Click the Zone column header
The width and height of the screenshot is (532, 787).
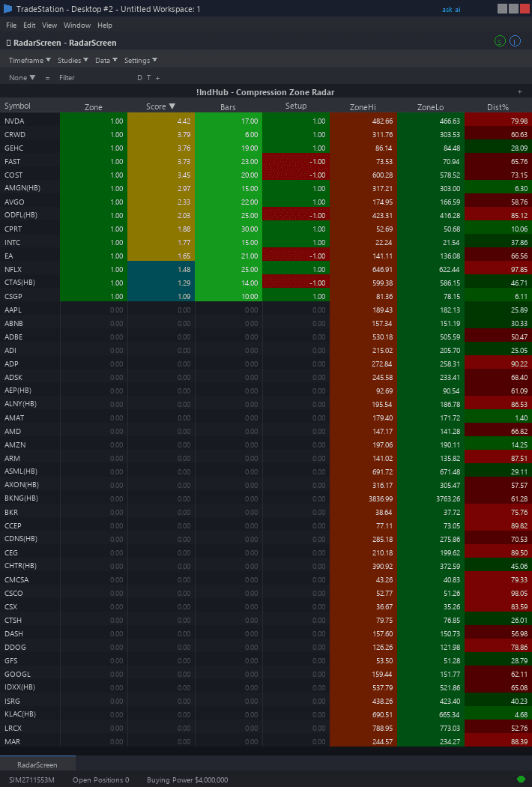pyautogui.click(x=94, y=107)
